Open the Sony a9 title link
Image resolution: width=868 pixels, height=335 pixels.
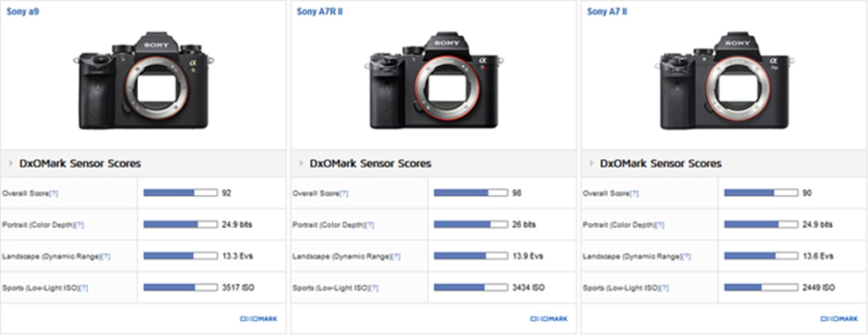(23, 12)
